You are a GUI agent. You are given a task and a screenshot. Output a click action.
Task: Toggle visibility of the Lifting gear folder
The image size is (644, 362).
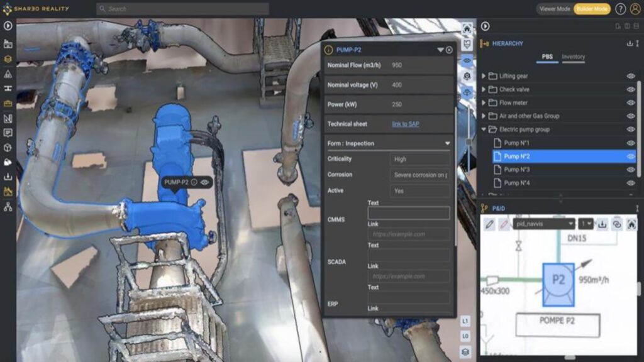630,76
